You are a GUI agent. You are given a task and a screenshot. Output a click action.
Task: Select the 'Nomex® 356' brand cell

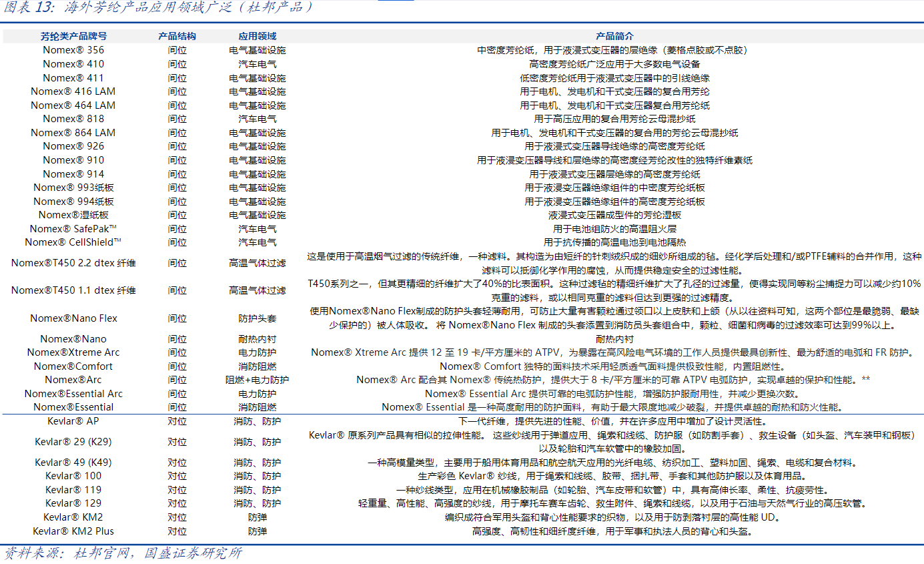pos(73,50)
